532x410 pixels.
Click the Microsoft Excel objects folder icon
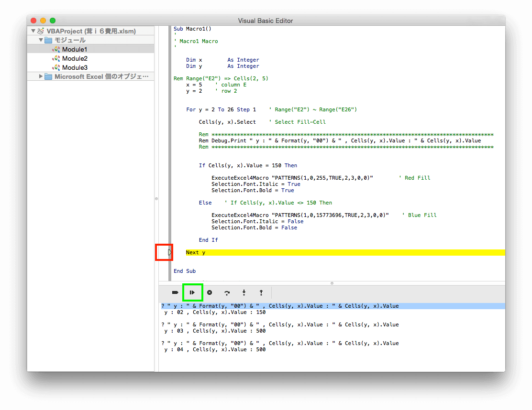click(x=48, y=76)
